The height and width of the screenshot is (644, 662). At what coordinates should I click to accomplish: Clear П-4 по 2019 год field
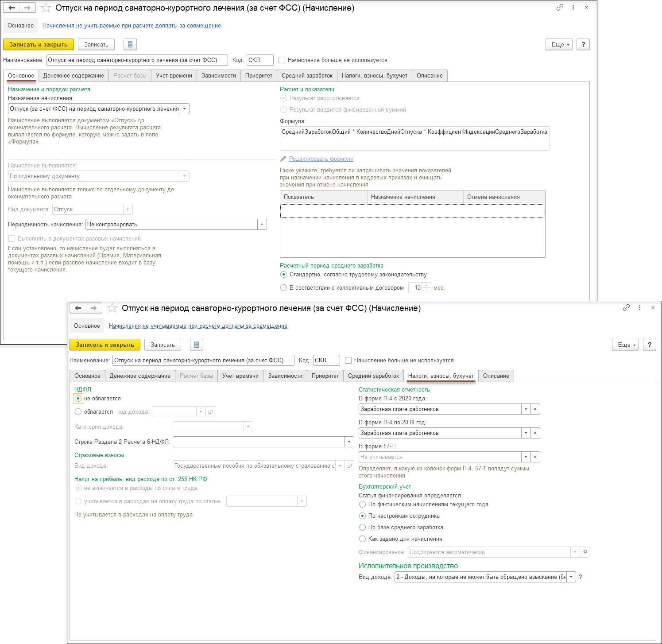pyautogui.click(x=535, y=433)
